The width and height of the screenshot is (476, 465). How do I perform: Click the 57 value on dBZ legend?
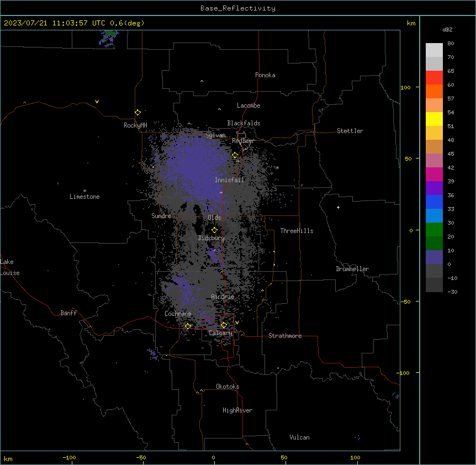451,99
